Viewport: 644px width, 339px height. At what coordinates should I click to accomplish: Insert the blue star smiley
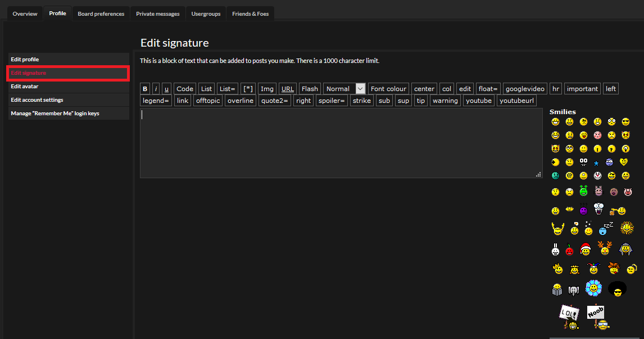tap(596, 163)
